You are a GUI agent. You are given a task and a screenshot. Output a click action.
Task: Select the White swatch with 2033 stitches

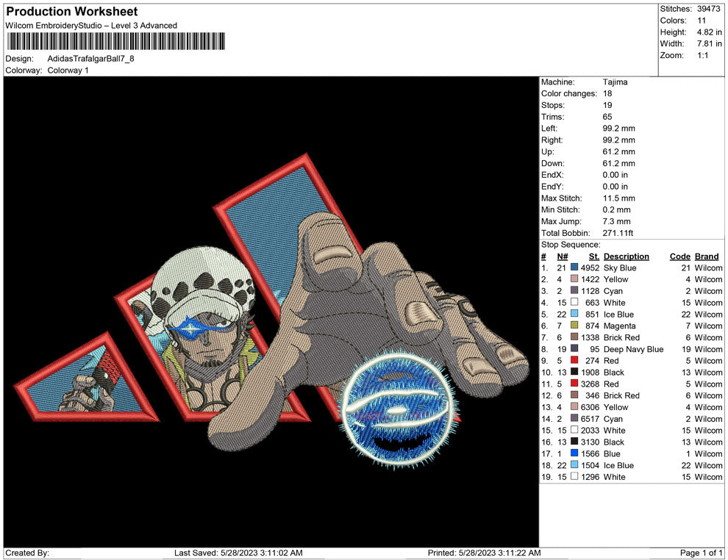574,430
